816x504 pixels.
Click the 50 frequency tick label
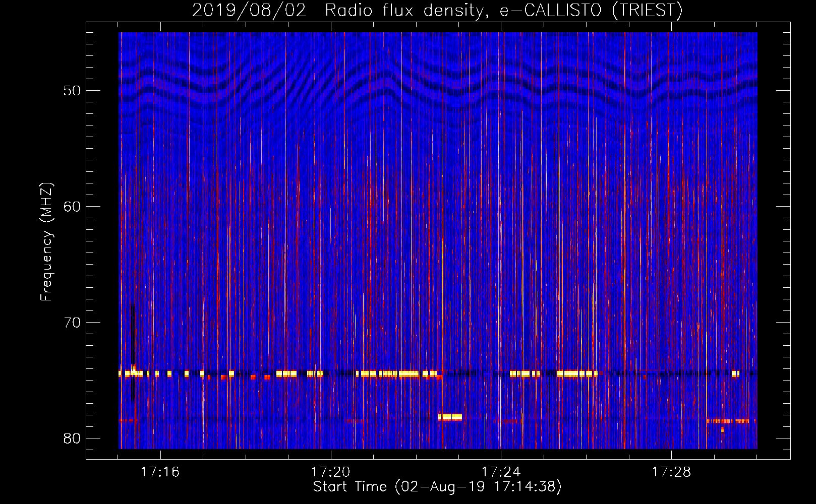coord(72,91)
